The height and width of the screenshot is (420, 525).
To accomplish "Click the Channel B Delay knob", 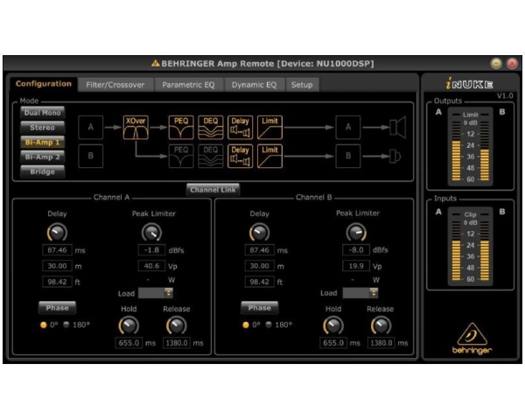I will [260, 233].
